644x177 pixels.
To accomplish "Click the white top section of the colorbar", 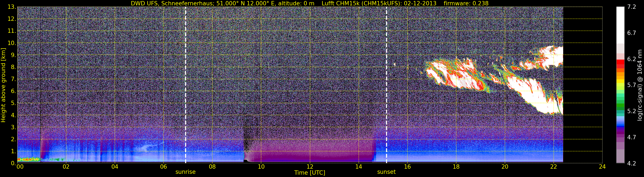I will coord(620,25).
